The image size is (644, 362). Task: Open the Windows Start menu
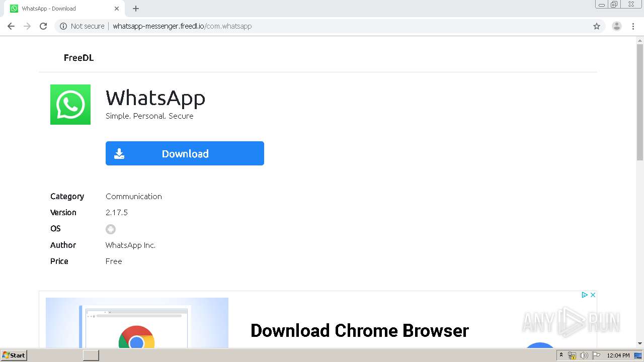point(14,355)
